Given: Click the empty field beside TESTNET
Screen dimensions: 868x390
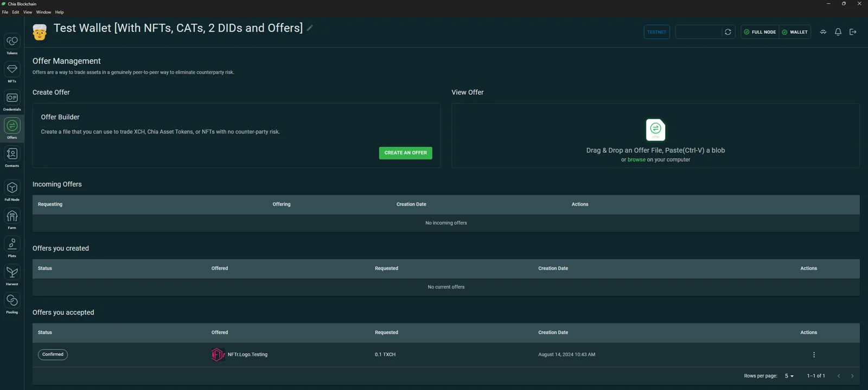Looking at the screenshot, I should tap(699, 32).
